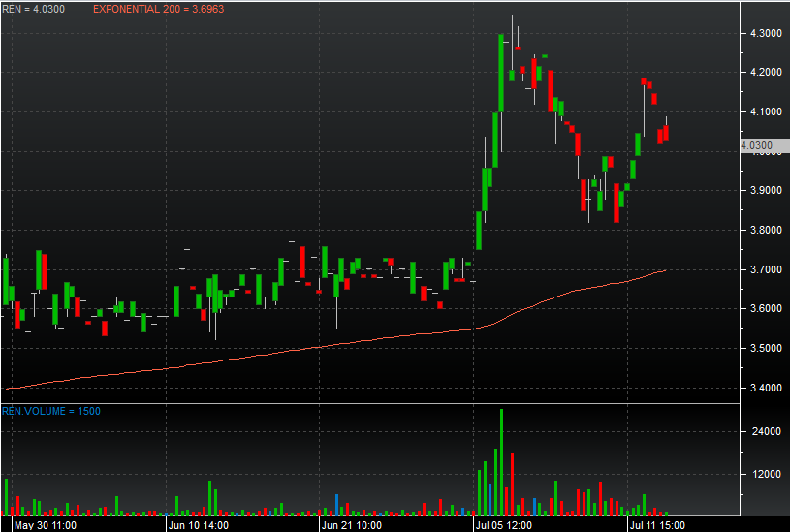
Task: Click the highlighted 4.0300 current price tag
Action: pos(756,146)
